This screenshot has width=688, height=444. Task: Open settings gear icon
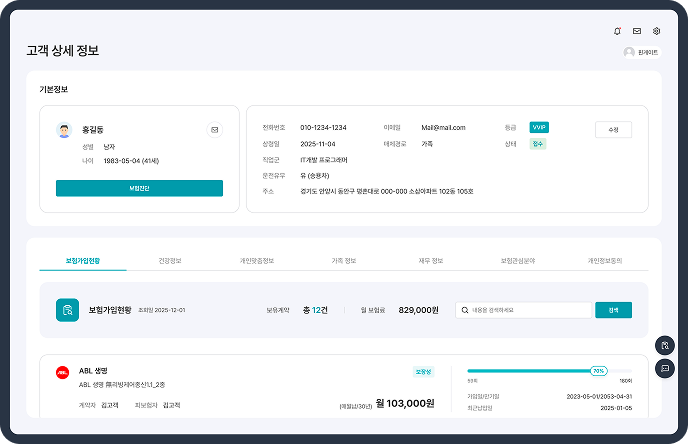[657, 31]
